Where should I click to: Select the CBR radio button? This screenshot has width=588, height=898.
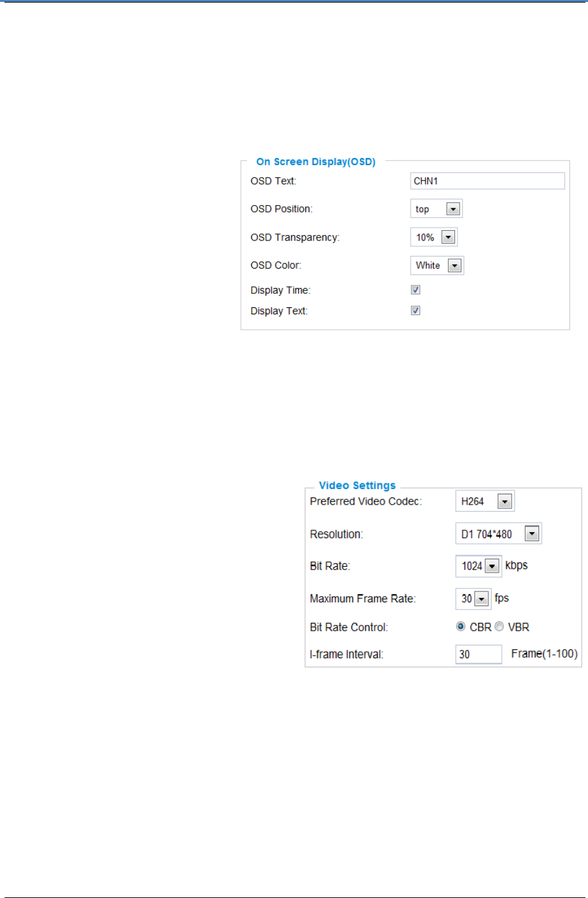461,627
